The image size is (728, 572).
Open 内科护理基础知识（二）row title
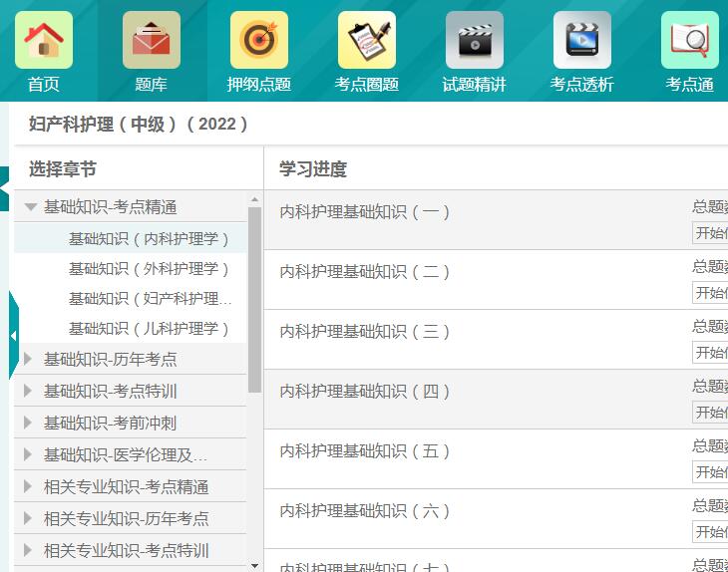tap(364, 272)
